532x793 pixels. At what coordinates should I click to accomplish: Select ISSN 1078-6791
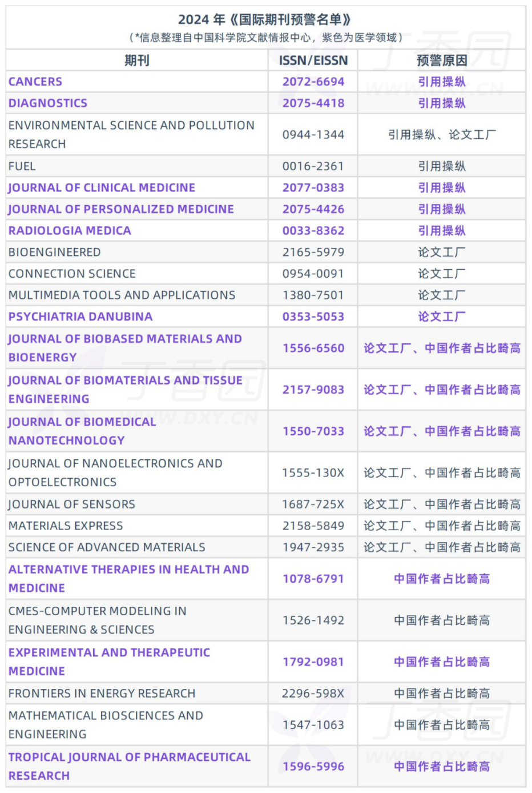pyautogui.click(x=313, y=579)
